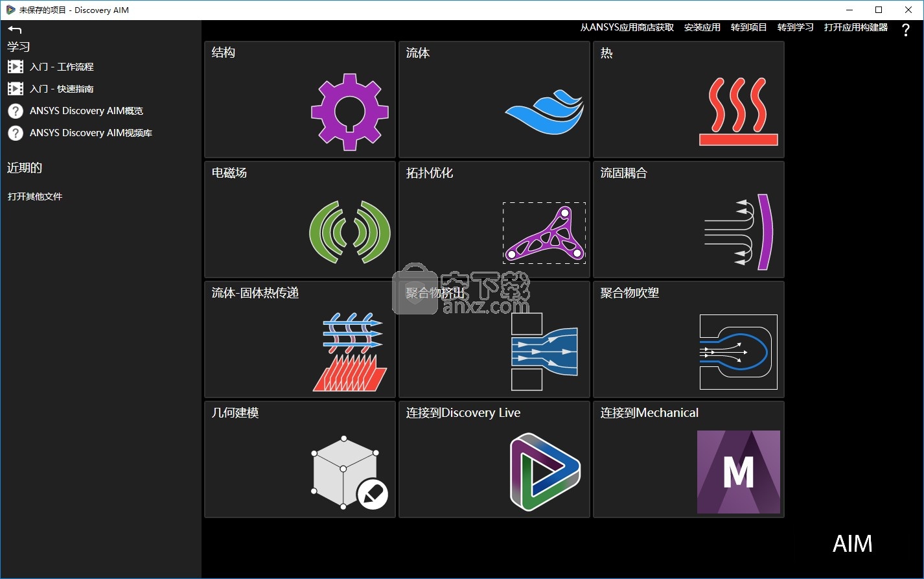Click the 近期的 section heading
The width and height of the screenshot is (924, 579).
[x=25, y=168]
